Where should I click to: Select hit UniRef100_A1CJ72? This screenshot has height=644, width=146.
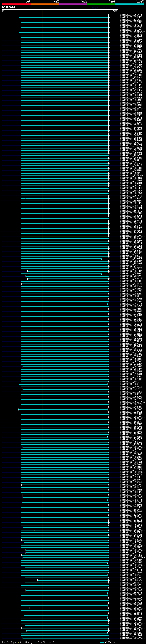[x=131, y=324]
